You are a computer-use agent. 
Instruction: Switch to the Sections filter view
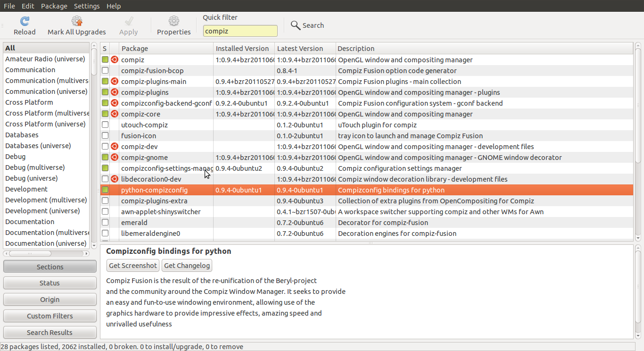[x=50, y=267]
